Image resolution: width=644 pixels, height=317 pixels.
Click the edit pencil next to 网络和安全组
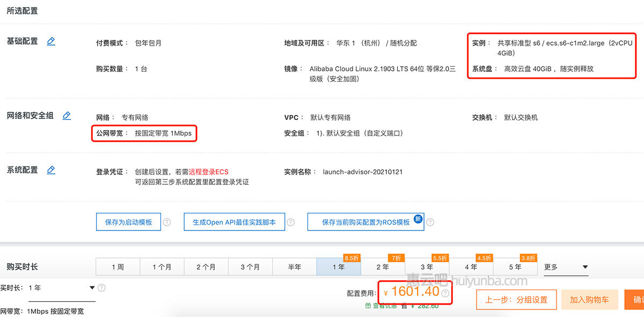pyautogui.click(x=67, y=116)
